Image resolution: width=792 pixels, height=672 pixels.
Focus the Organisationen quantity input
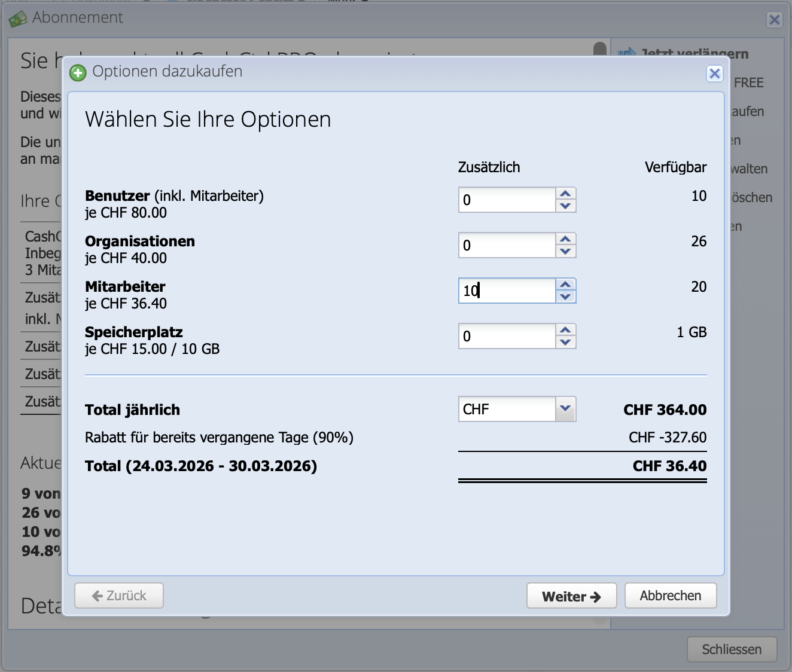[505, 245]
